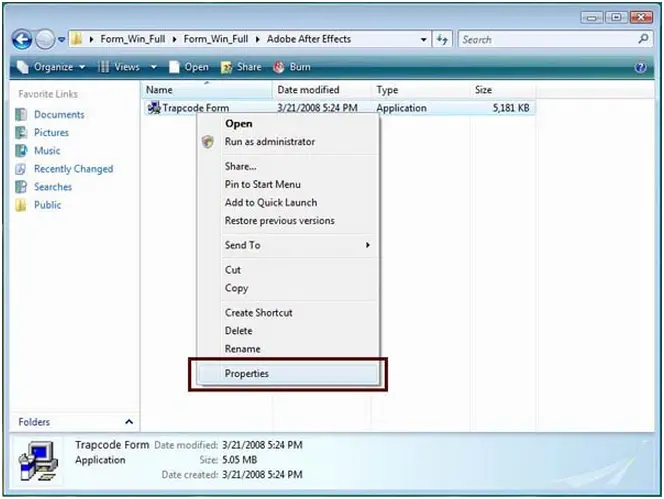Close the Explorer window
Screen dimensions: 664x499
tap(641, 17)
